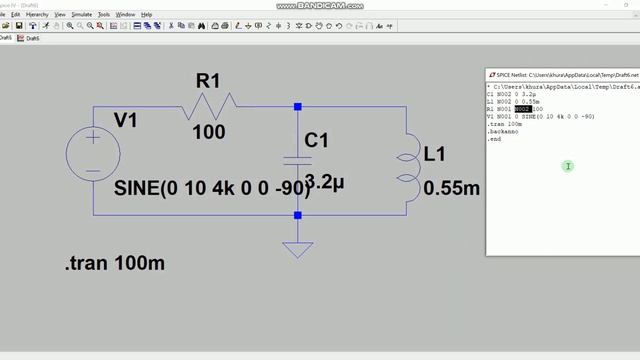Click the inductor value 0.55m

click(451, 188)
